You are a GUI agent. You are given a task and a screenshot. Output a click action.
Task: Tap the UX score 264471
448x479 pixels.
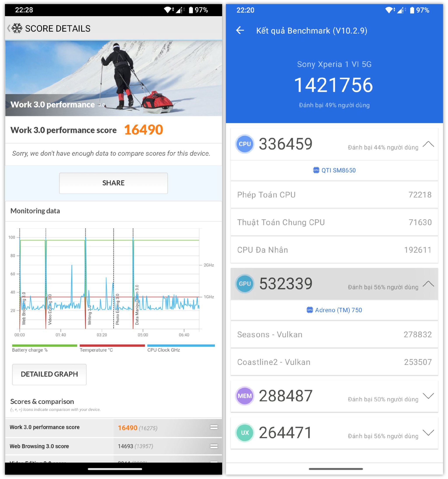point(285,433)
